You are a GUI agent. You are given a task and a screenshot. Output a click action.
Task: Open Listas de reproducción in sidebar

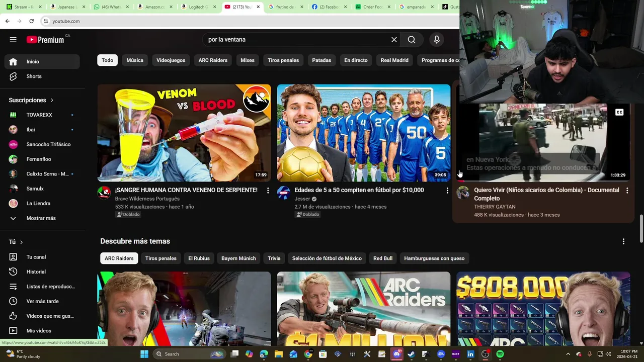(42, 287)
